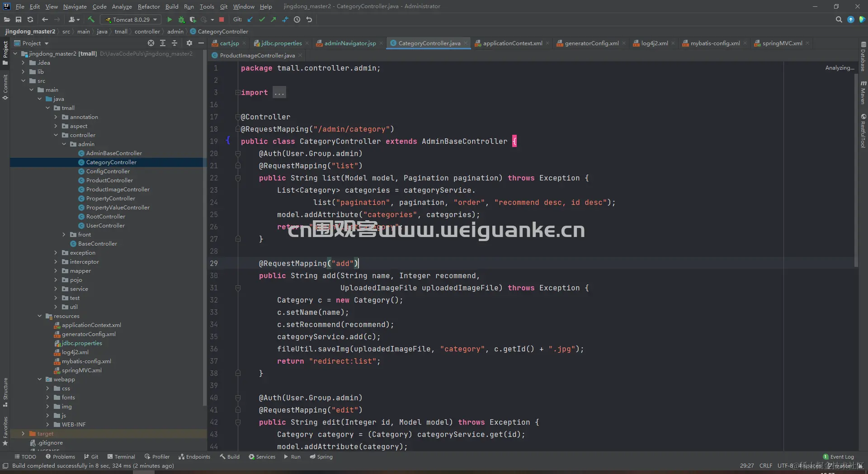Screen dimensions: 868x474
Task: Select Opened File target icon in Project panel
Action: (151, 43)
